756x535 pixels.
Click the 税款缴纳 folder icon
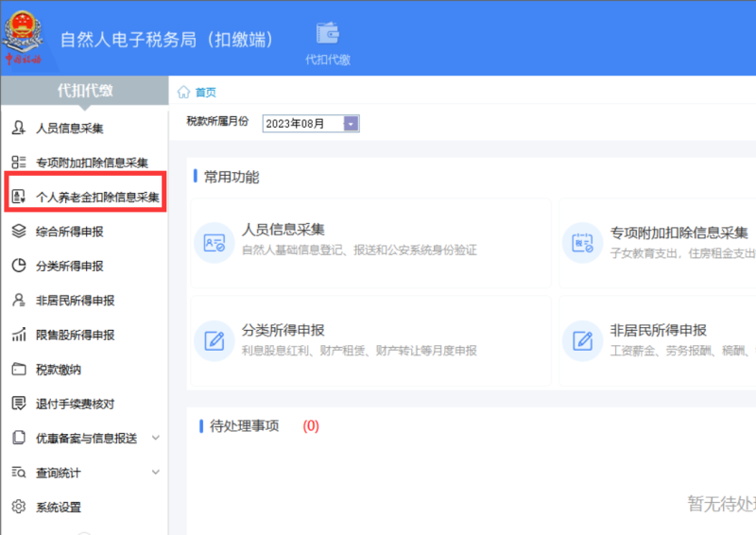18,369
